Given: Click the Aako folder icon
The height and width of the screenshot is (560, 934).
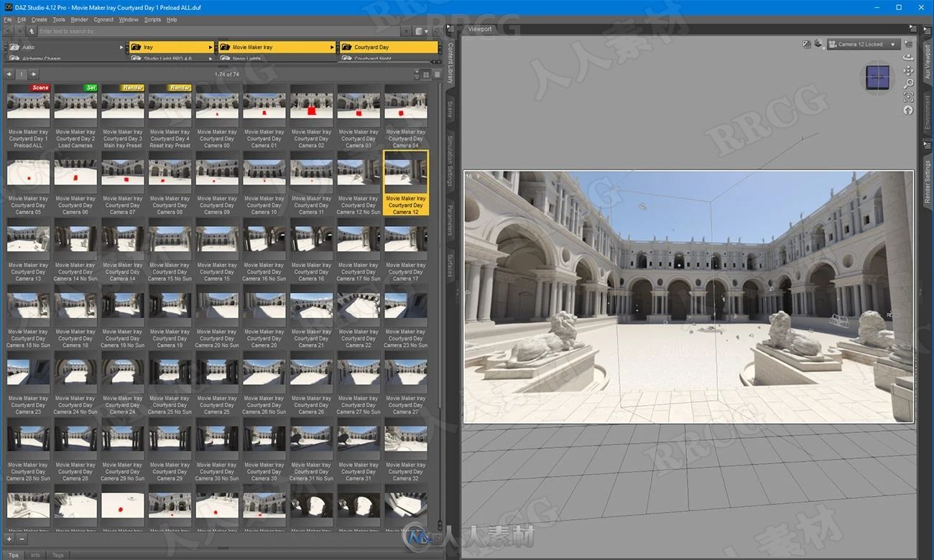Looking at the screenshot, I should [14, 47].
